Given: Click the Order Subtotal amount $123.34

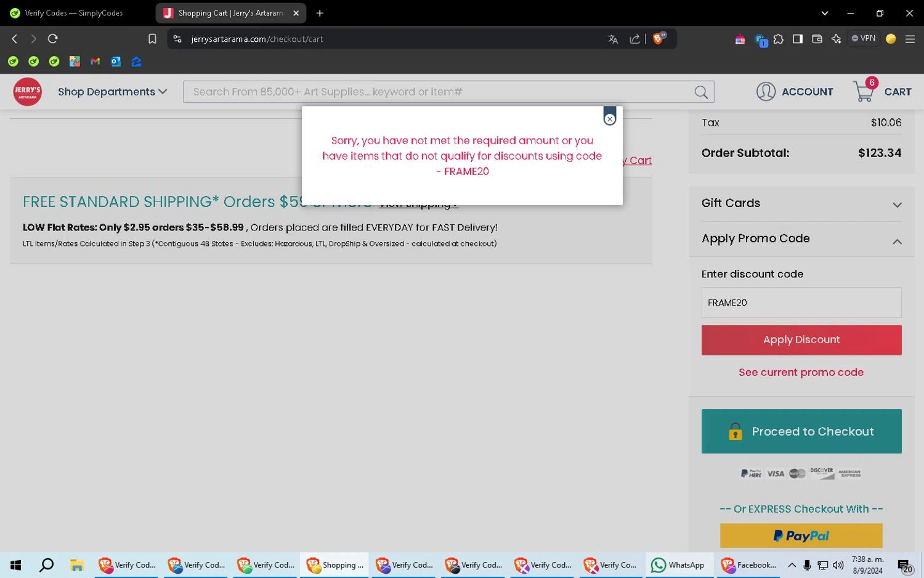Looking at the screenshot, I should 880,153.
